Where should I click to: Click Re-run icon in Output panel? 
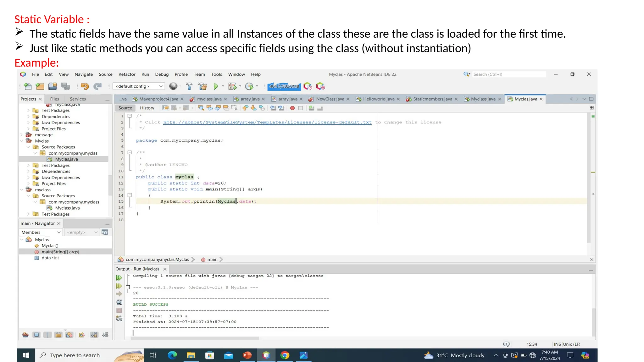(x=119, y=278)
